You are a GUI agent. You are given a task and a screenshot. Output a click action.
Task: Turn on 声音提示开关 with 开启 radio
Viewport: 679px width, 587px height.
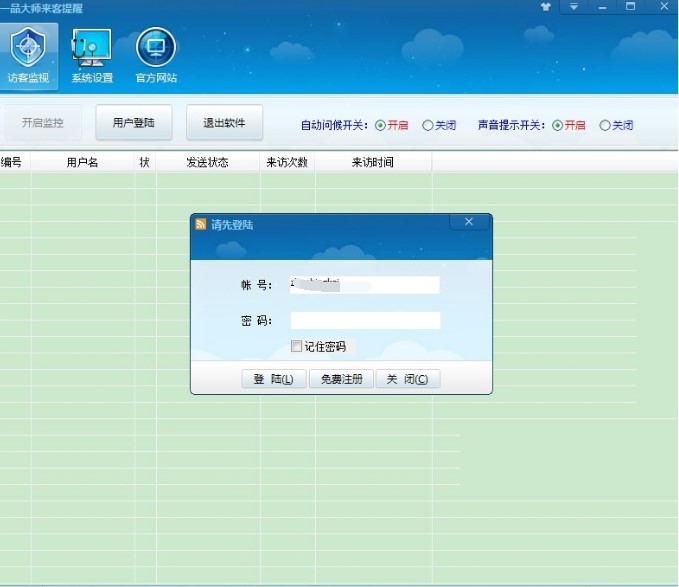coord(557,126)
